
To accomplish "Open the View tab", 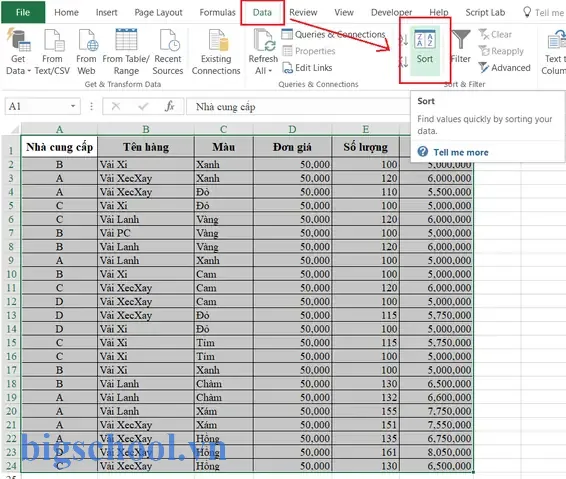I will (x=344, y=12).
